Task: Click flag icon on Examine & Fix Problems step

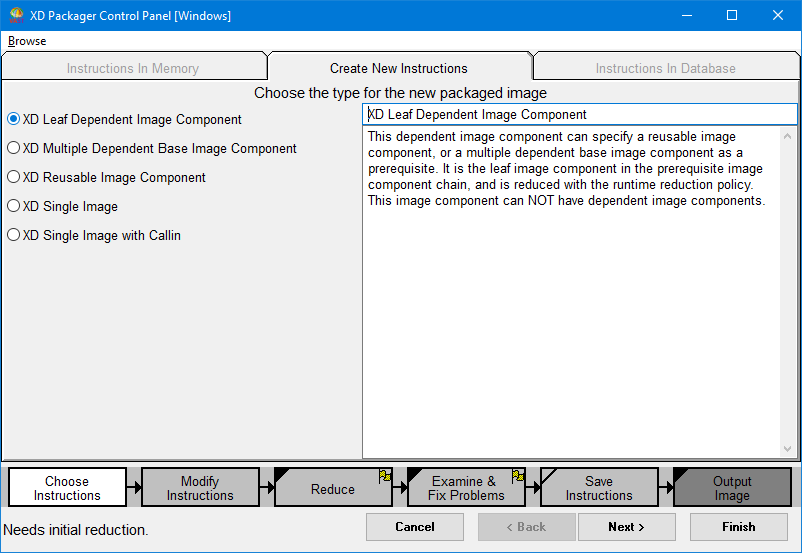Action: (x=518, y=476)
